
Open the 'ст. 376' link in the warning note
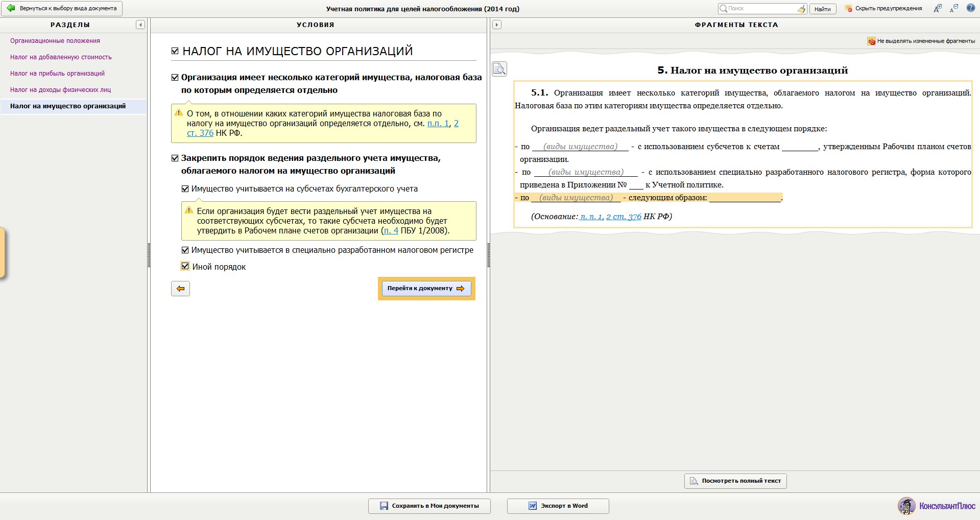pyautogui.click(x=200, y=133)
